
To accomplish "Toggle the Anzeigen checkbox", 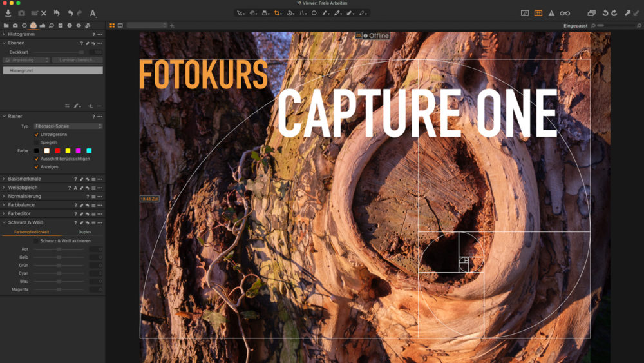I will click(37, 167).
